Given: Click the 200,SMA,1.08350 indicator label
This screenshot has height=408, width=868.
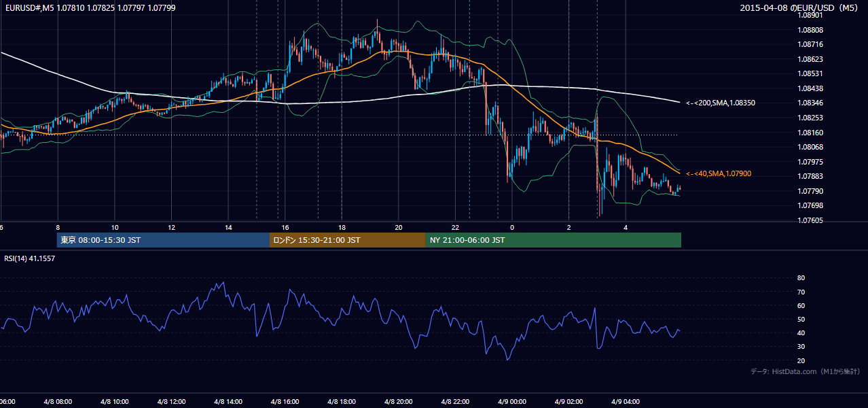Looking at the screenshot, I should pyautogui.click(x=721, y=103).
